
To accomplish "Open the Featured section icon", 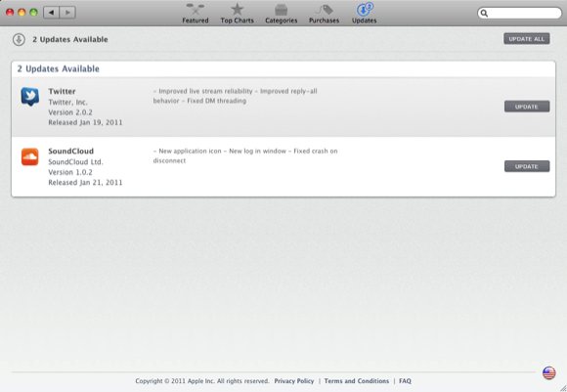I will point(196,10).
